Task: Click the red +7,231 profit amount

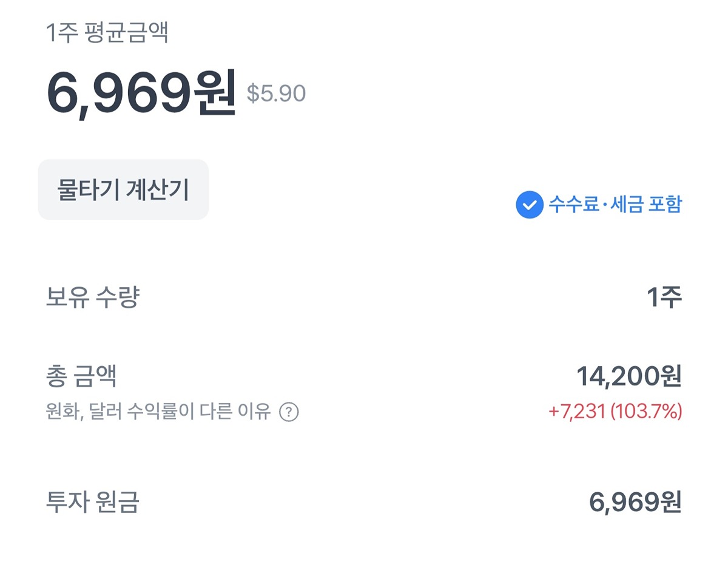Action: coord(576,412)
